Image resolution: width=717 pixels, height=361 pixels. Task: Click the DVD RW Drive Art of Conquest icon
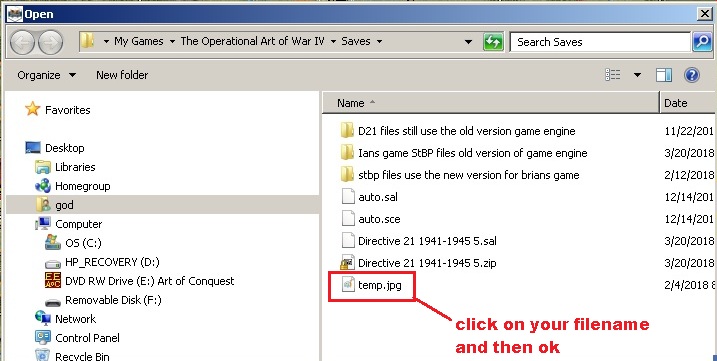53,280
